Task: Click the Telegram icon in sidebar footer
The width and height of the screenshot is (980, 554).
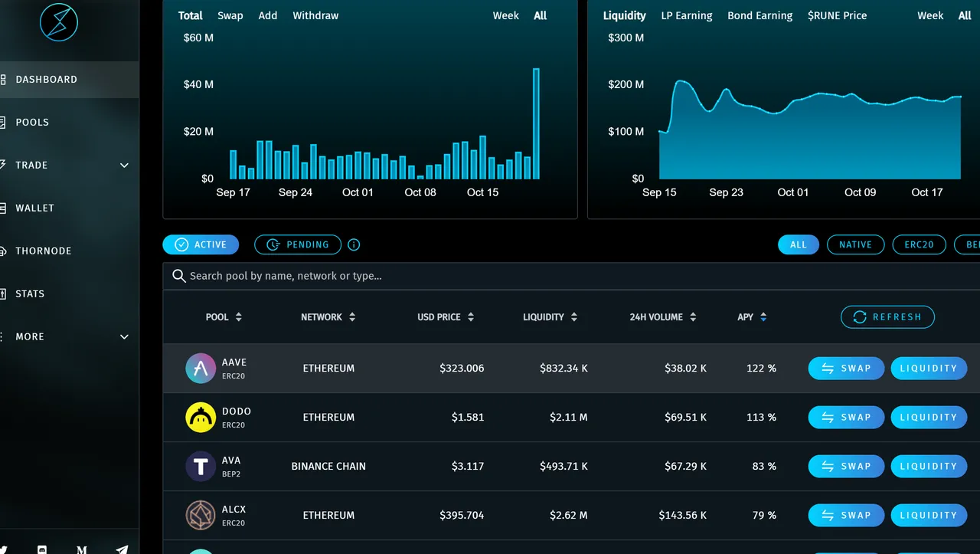Action: [122, 549]
